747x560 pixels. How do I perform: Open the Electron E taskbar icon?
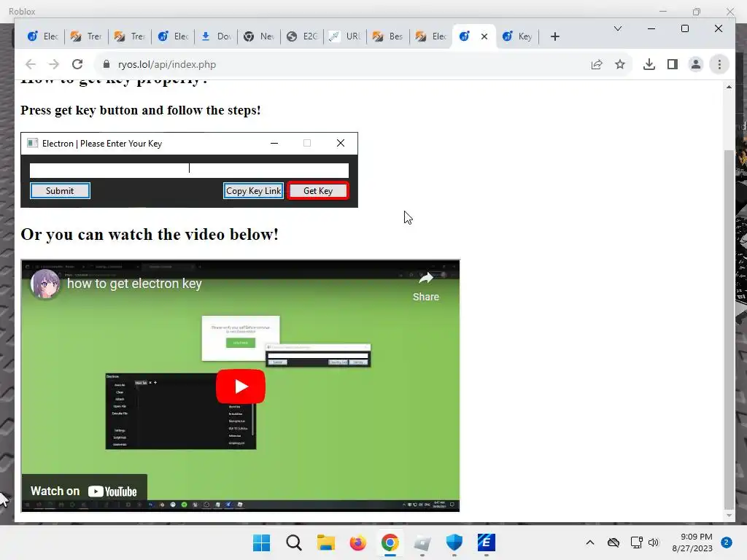(x=486, y=542)
